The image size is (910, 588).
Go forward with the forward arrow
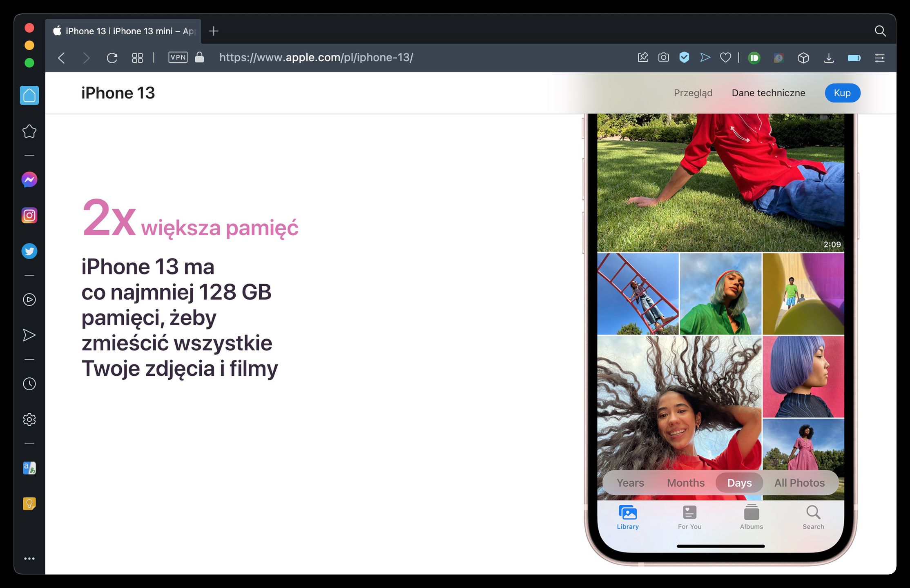click(x=86, y=58)
